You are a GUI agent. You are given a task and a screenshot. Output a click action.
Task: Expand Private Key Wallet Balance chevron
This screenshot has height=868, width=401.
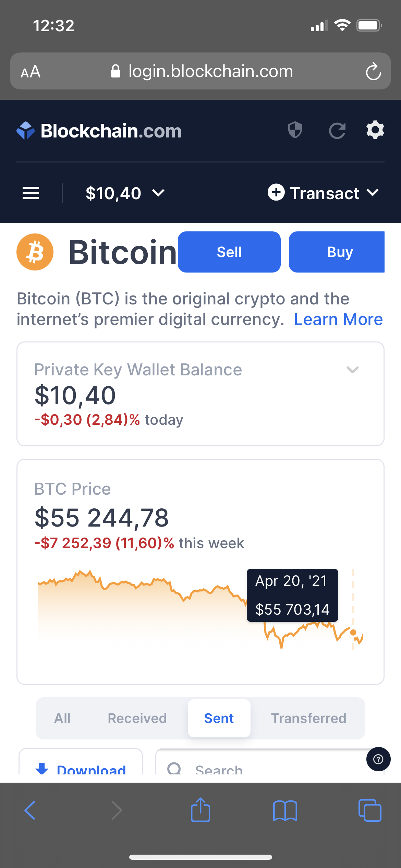(x=352, y=370)
